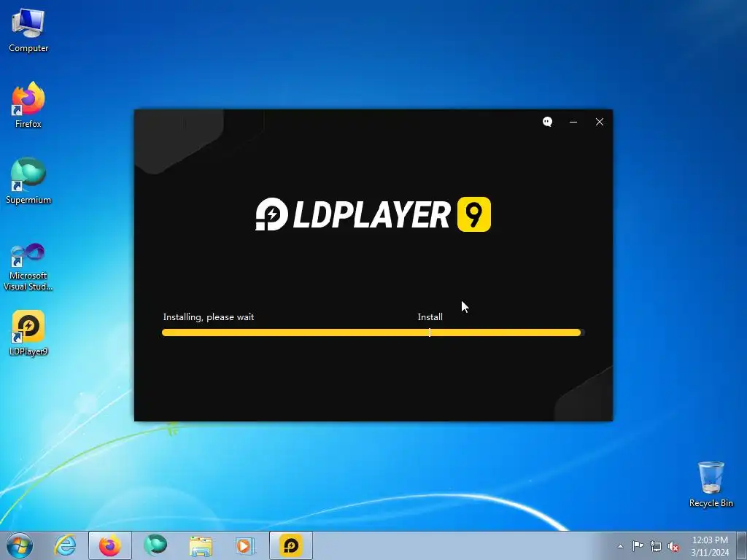Click the Show Desktop button

[742, 545]
